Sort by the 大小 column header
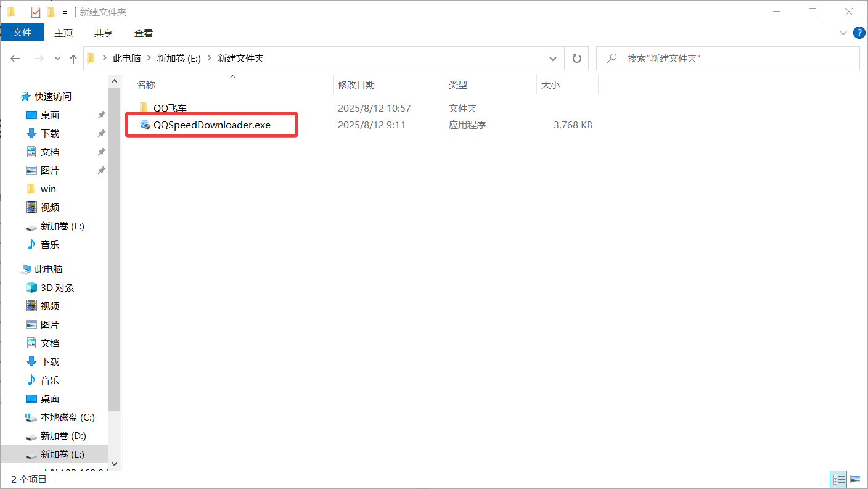The height and width of the screenshot is (489, 868). (567, 84)
